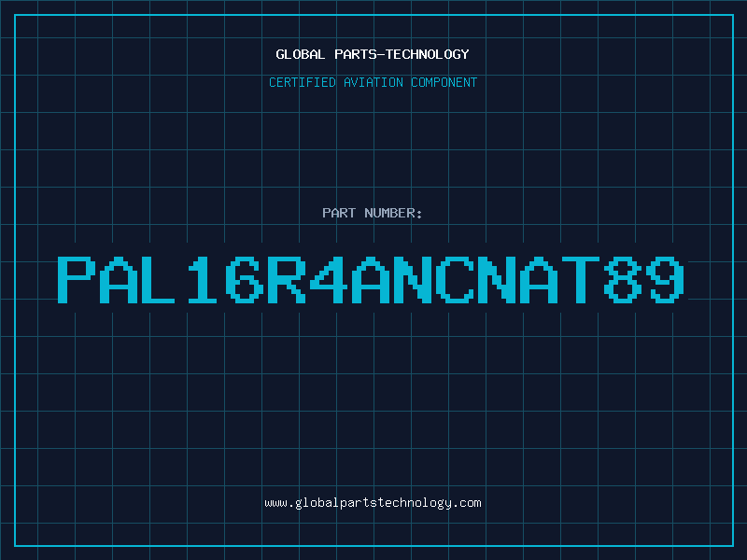Select the CERTIFIED AVIATION COMPONENT subtitle
Image resolution: width=747 pixels, height=560 pixels.
pos(373,82)
